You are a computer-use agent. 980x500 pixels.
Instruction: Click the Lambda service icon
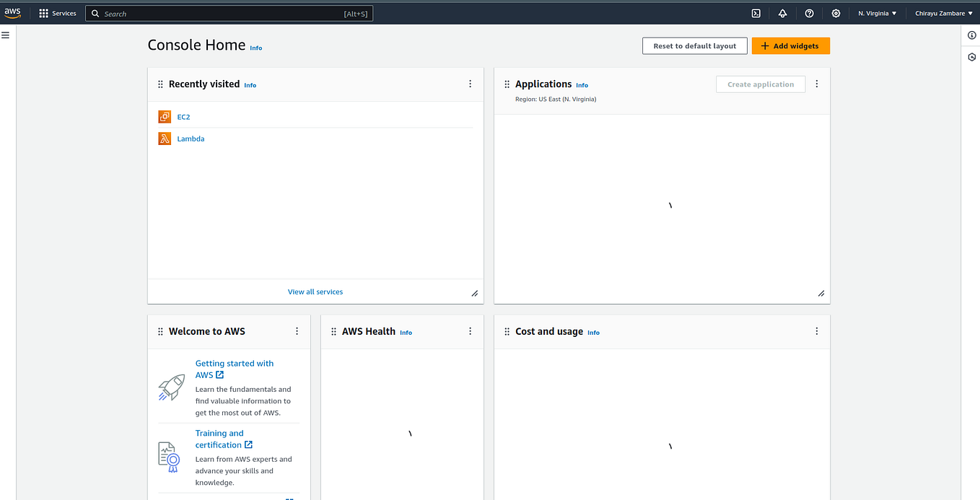point(164,138)
